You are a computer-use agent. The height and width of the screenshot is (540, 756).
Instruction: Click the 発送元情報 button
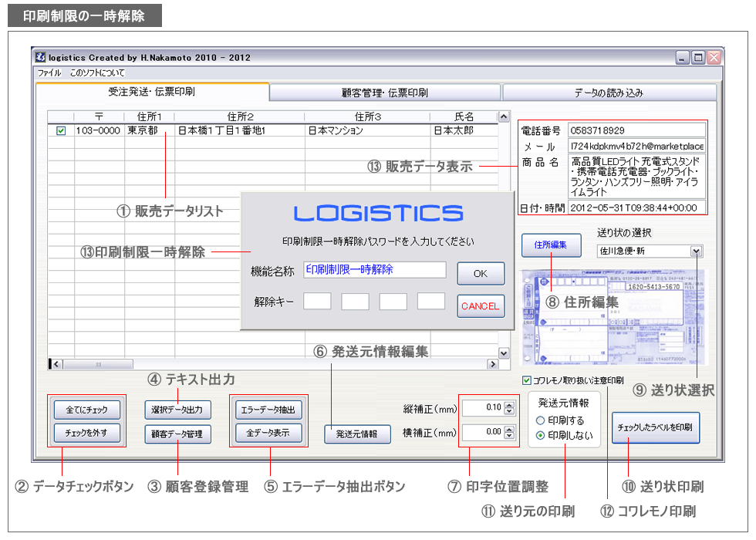357,433
